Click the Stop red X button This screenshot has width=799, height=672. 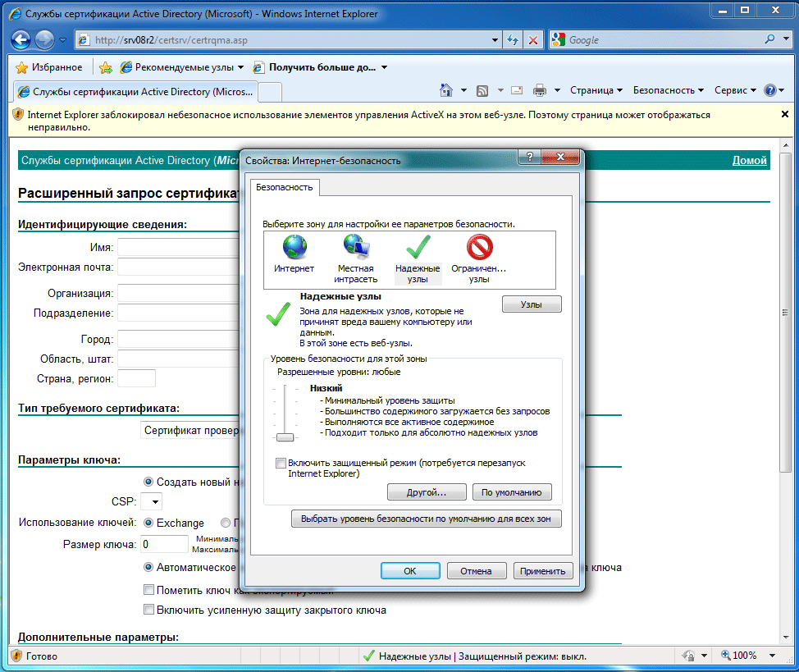pos(533,39)
